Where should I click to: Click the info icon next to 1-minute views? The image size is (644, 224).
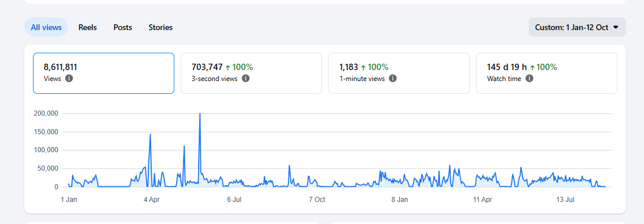[393, 78]
